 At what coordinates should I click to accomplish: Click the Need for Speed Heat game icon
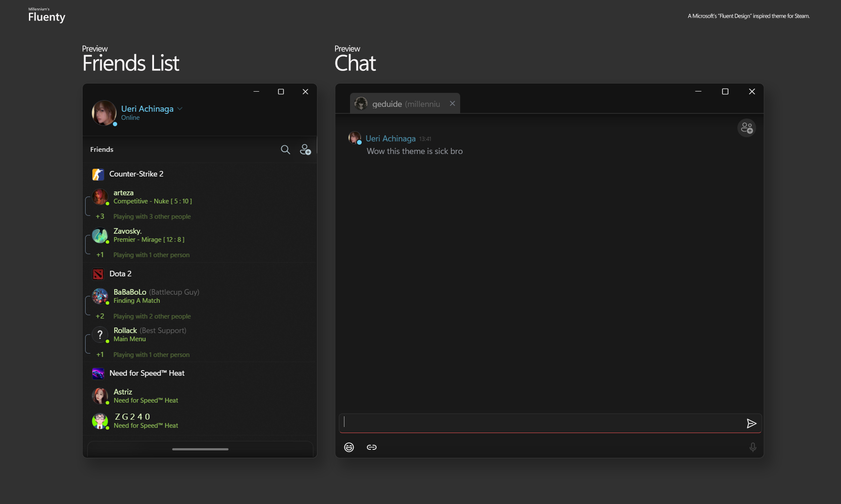coord(98,373)
